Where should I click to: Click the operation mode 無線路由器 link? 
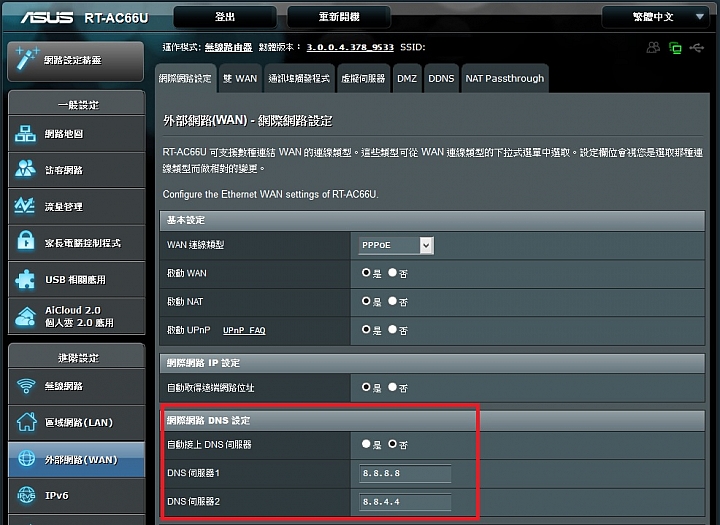(228, 47)
